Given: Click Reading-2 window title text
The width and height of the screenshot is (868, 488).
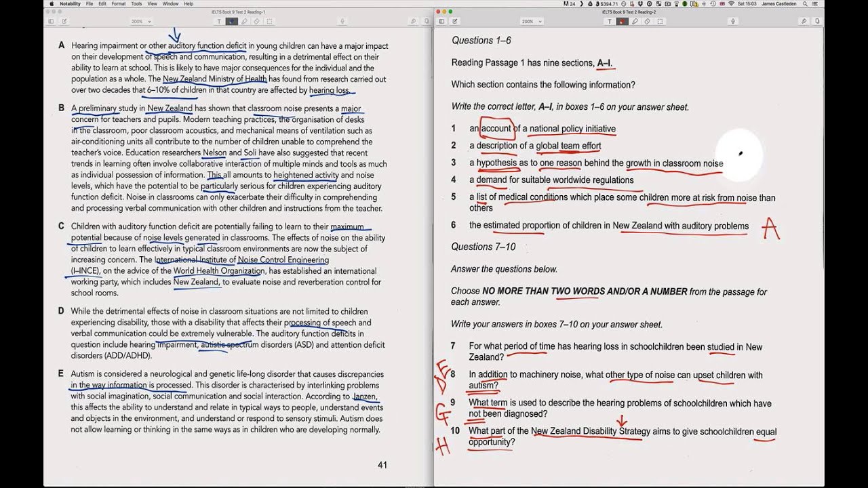Looking at the screenshot, I should [629, 12].
